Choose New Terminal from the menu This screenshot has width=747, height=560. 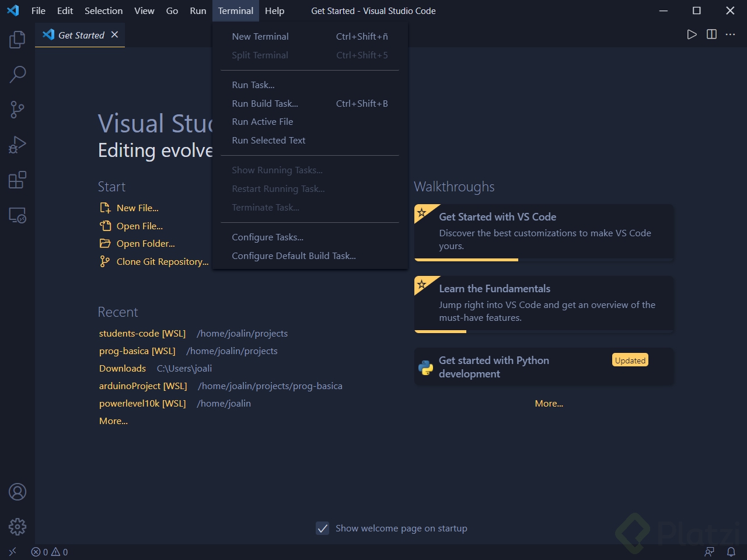(x=310, y=36)
